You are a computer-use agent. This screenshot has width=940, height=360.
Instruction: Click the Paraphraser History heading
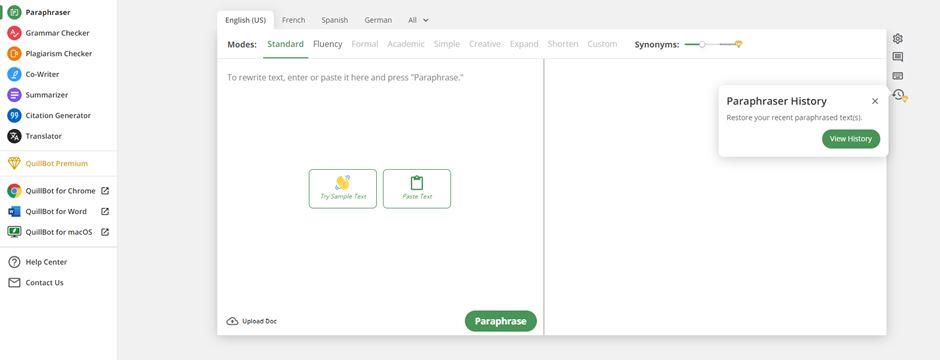pos(776,101)
